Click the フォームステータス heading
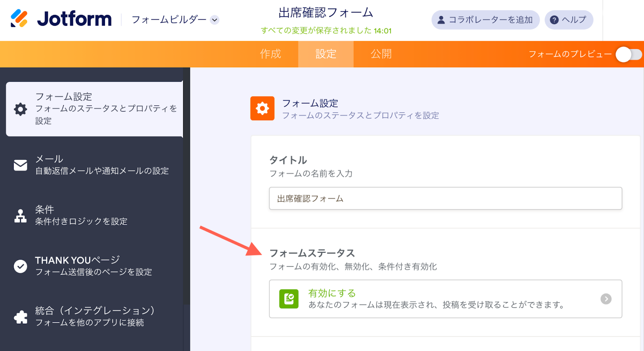Image resolution: width=644 pixels, height=351 pixels. tap(312, 253)
